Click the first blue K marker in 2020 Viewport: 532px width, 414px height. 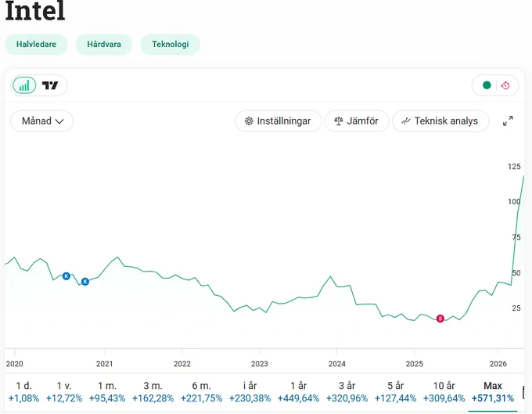tap(66, 276)
